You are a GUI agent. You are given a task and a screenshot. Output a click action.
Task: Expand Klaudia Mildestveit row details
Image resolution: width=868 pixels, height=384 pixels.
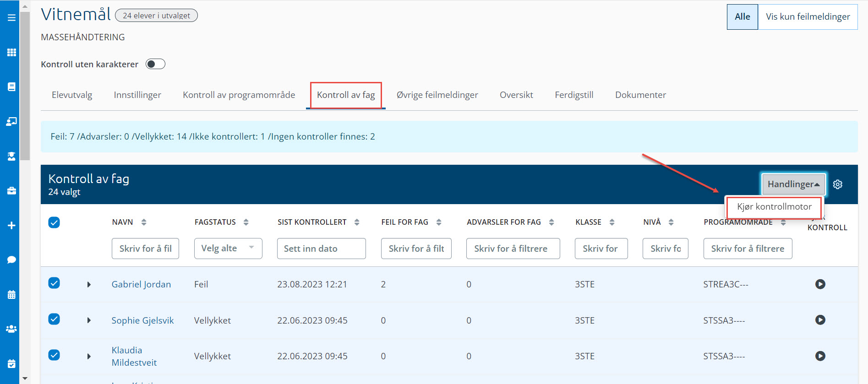pyautogui.click(x=89, y=357)
